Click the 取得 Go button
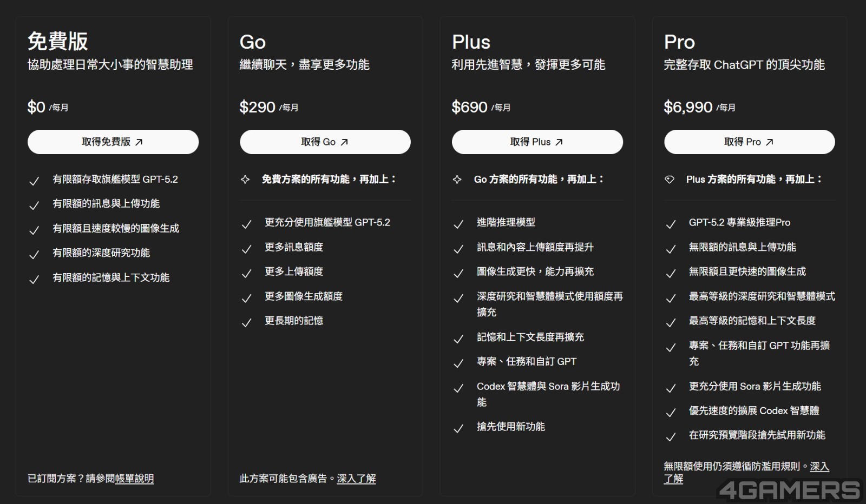This screenshot has width=866, height=504. (x=325, y=142)
